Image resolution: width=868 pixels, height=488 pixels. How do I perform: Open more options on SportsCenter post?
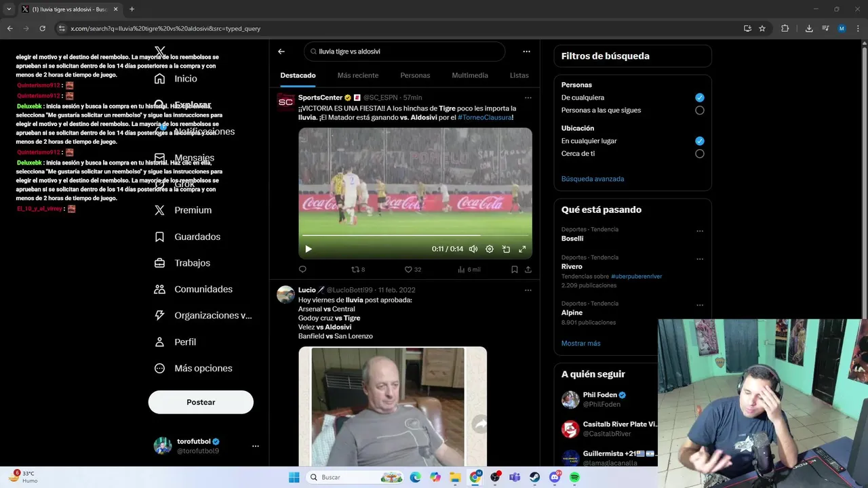click(528, 98)
